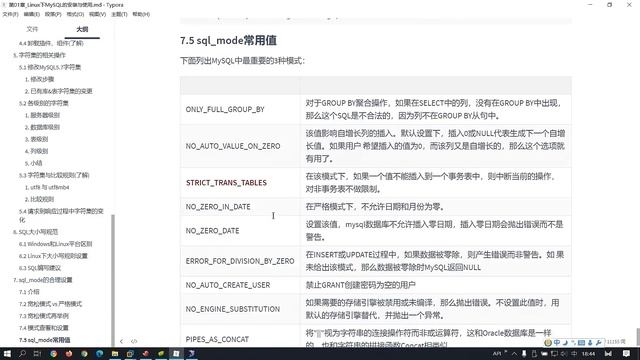Open the 格式(O) menu
The height and width of the screenshot is (360, 640).
(75, 14)
